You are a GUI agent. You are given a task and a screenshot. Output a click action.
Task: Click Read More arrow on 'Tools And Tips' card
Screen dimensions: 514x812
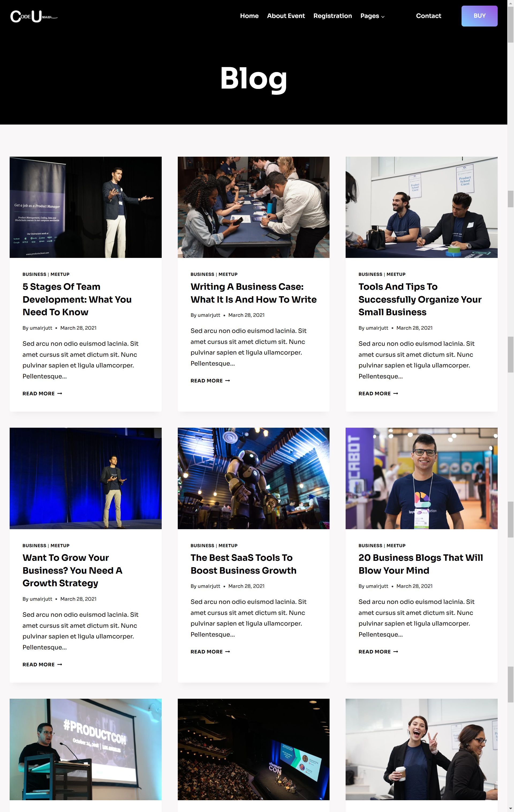click(x=395, y=393)
